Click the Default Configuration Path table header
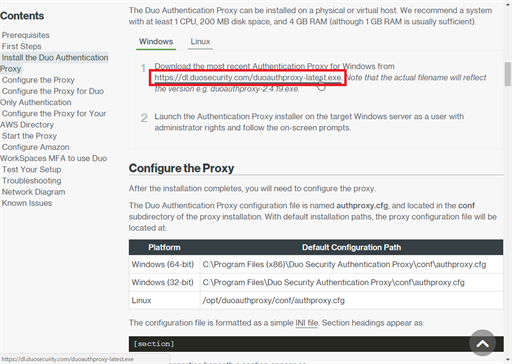512x364 pixels. click(351, 247)
